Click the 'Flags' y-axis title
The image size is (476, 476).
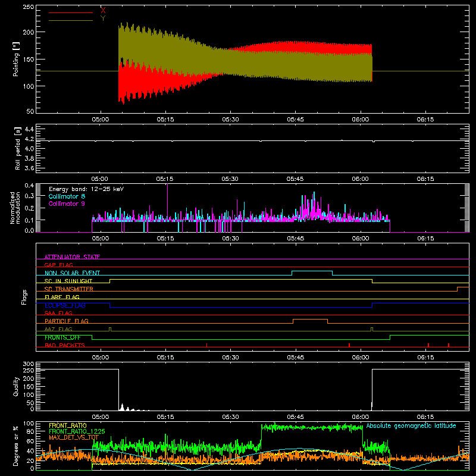point(24,297)
